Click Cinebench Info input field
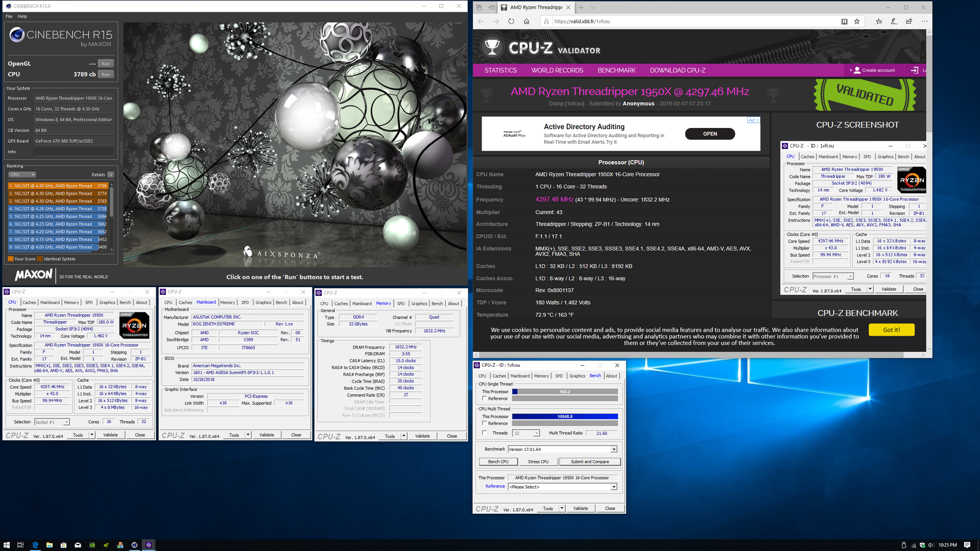Image resolution: width=980 pixels, height=551 pixels. pos(73,152)
